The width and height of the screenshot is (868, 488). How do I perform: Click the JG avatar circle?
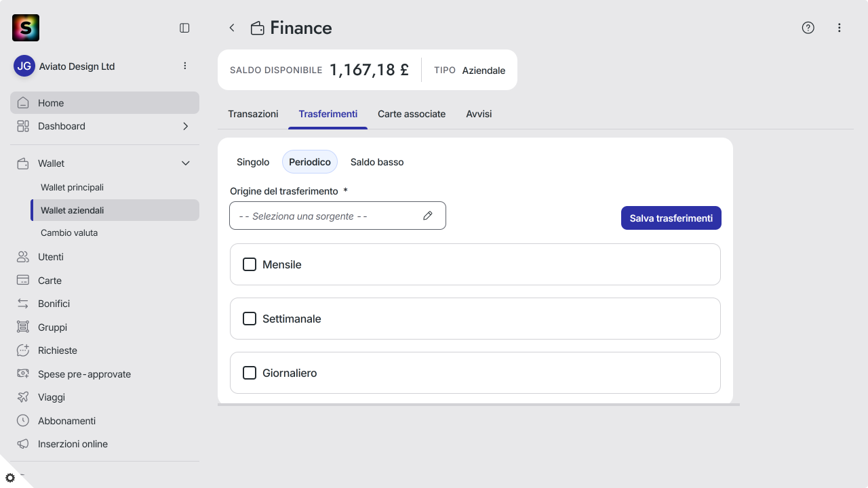coord(24,66)
